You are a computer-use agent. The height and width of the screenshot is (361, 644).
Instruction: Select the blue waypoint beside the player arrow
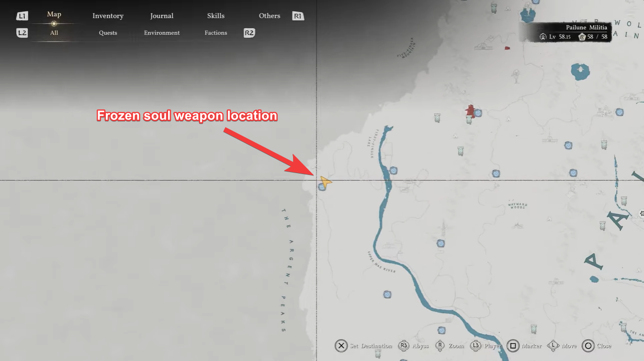coord(322,187)
